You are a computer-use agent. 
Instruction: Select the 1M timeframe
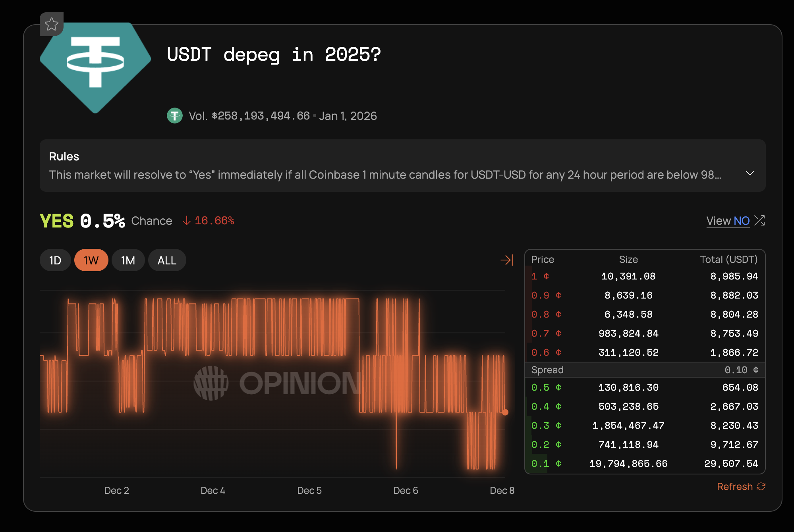coord(128,260)
